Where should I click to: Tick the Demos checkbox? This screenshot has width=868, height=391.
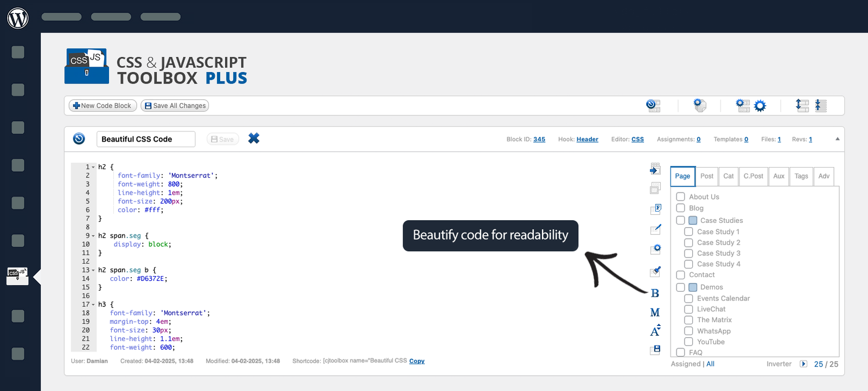(680, 287)
